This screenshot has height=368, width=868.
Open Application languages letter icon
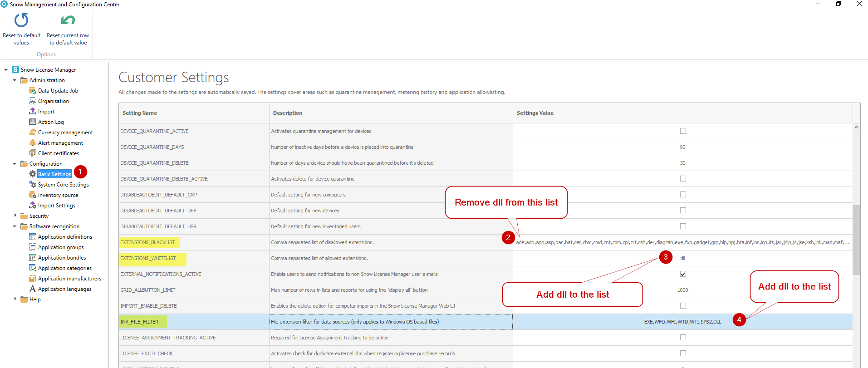point(33,289)
